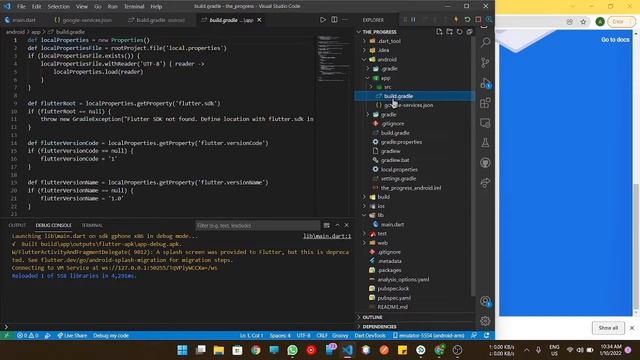The image size is (640, 360).
Task: Open Extensions view in activity bar
Action: pyautogui.click(x=485, y=103)
